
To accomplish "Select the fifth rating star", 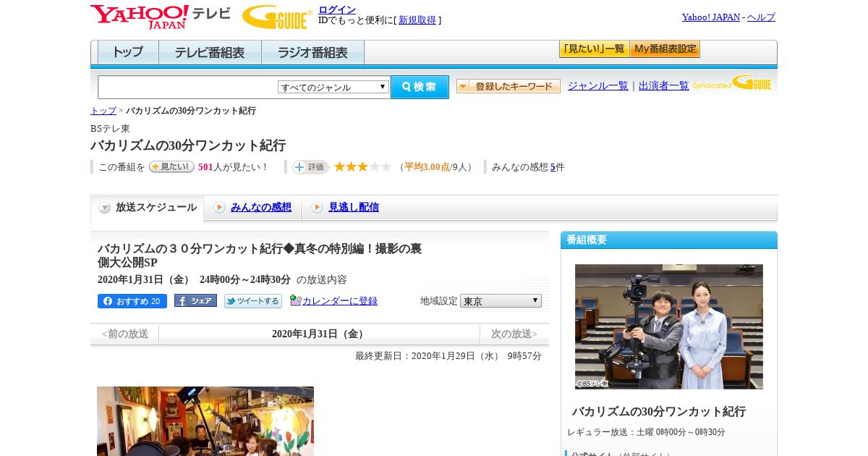I will tap(386, 166).
